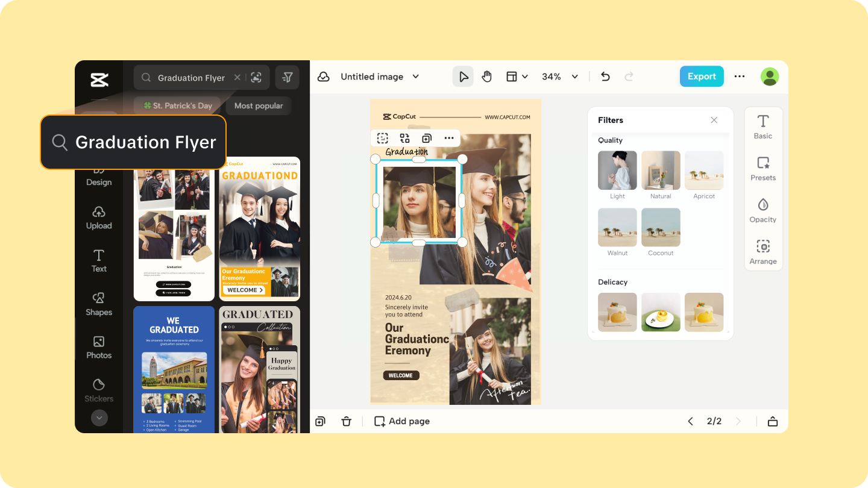The width and height of the screenshot is (868, 488).
Task: Select the pointer selection tool
Action: pos(463,77)
